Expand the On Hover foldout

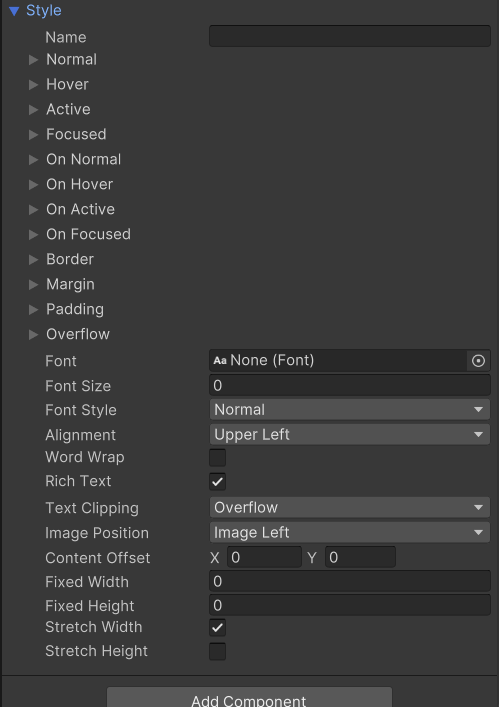pos(33,184)
